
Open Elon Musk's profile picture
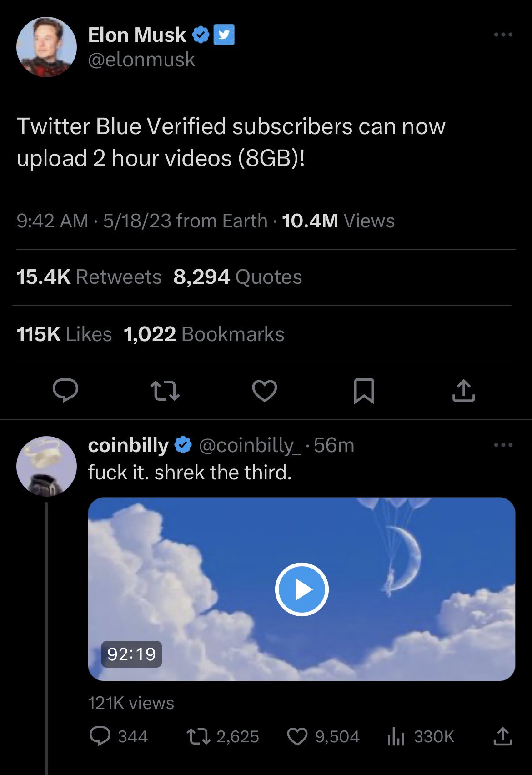pyautogui.click(x=46, y=47)
